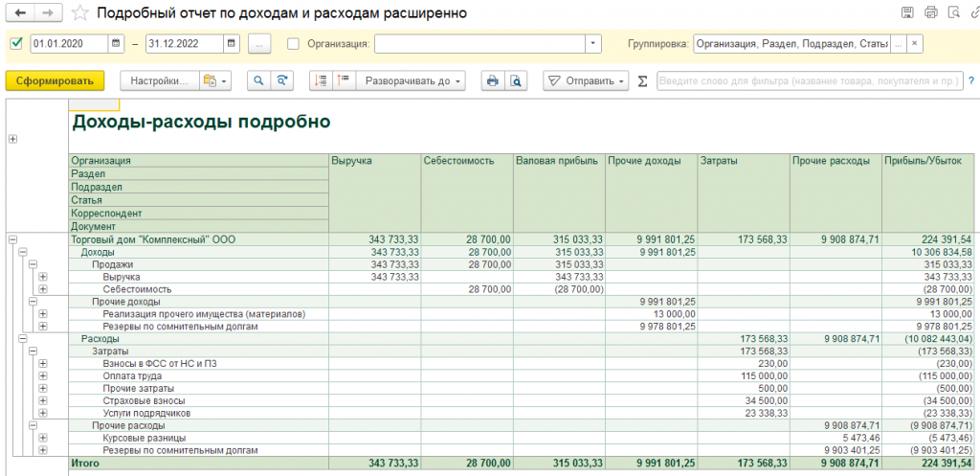
Task: Click the Корреспондент grouping header cell
Action: (199, 214)
